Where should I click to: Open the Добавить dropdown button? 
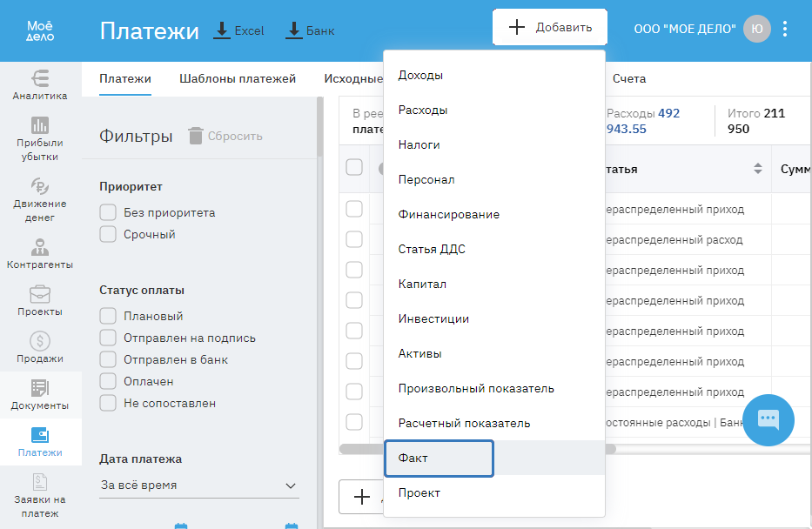pyautogui.click(x=550, y=27)
